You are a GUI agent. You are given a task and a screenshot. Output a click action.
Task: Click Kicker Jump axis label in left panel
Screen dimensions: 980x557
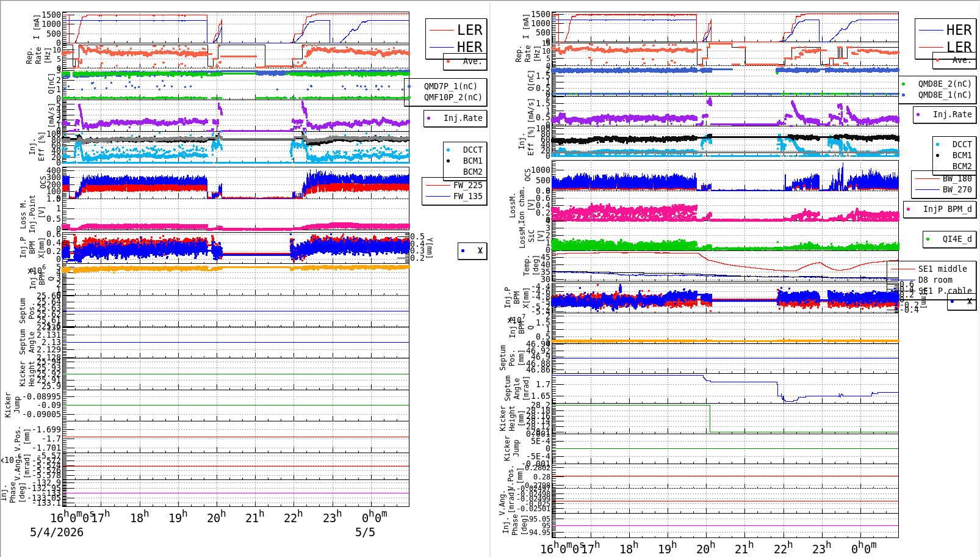[12, 405]
